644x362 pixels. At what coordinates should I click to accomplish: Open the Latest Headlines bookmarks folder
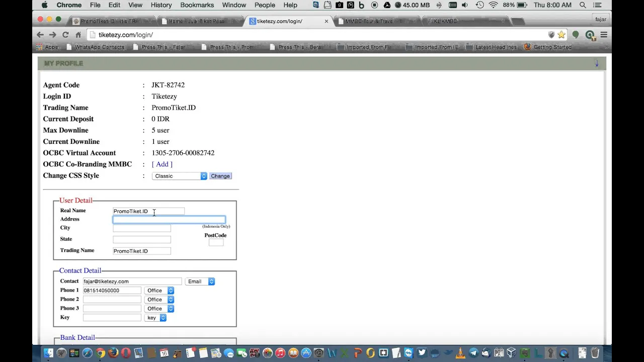492,47
